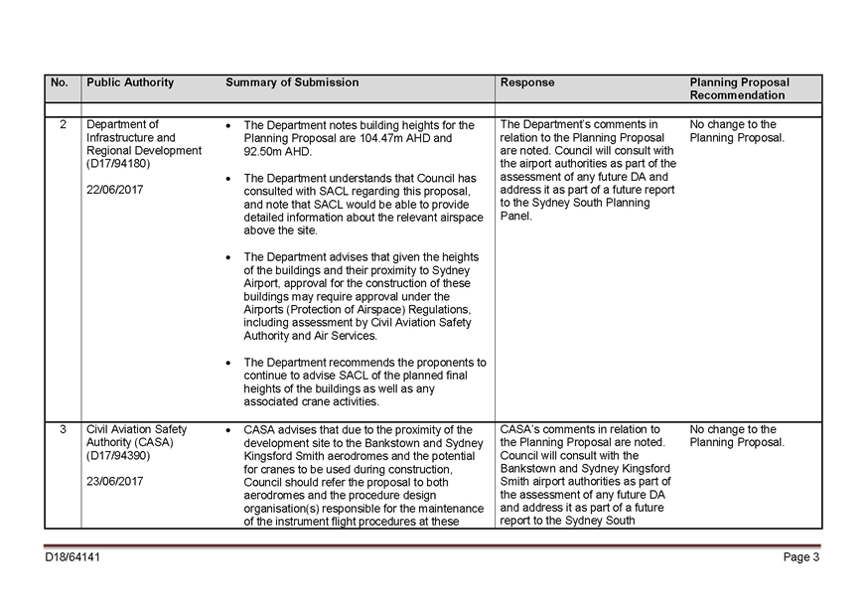Select the Department of Infrastructure and Regional Development name

pos(144,138)
